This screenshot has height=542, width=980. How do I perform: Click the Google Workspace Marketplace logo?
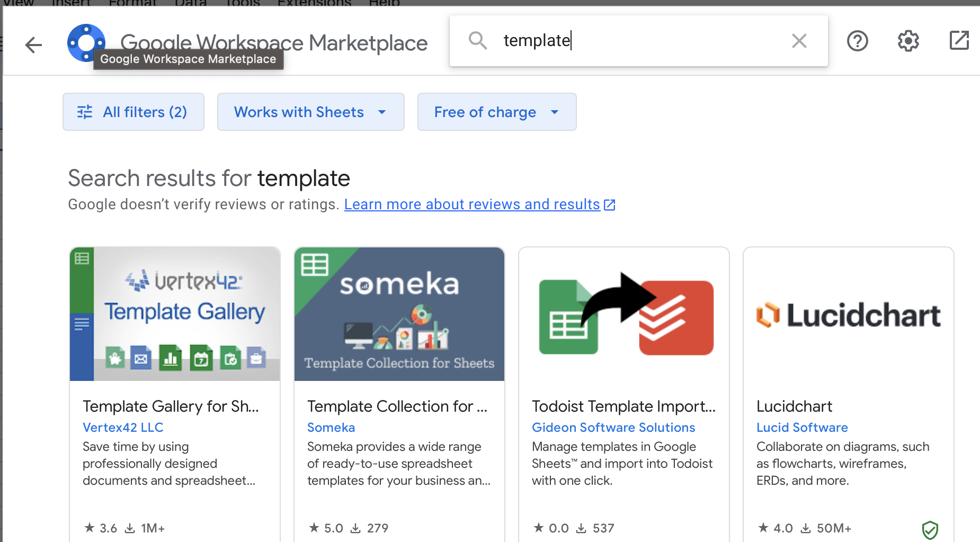tap(86, 42)
